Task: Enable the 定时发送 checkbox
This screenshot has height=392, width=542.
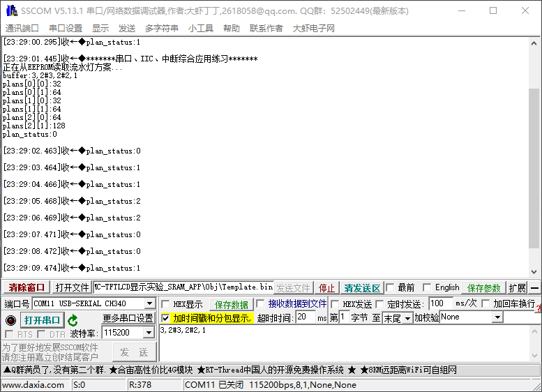Action: (379, 304)
